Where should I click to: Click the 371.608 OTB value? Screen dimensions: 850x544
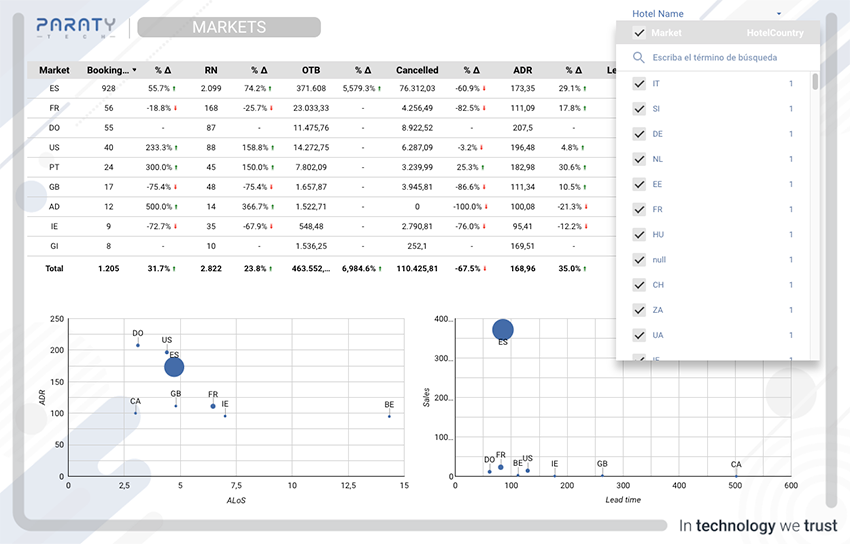pos(311,88)
